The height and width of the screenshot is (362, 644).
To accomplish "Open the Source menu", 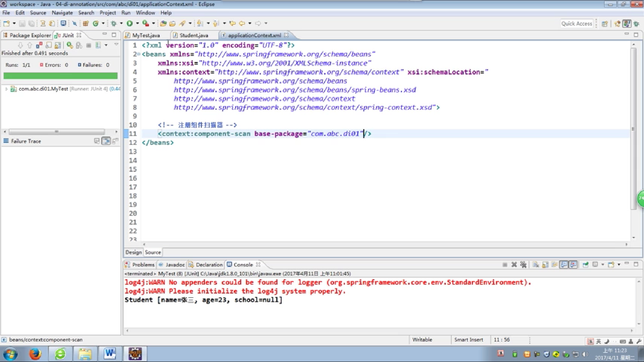I will tap(38, 13).
